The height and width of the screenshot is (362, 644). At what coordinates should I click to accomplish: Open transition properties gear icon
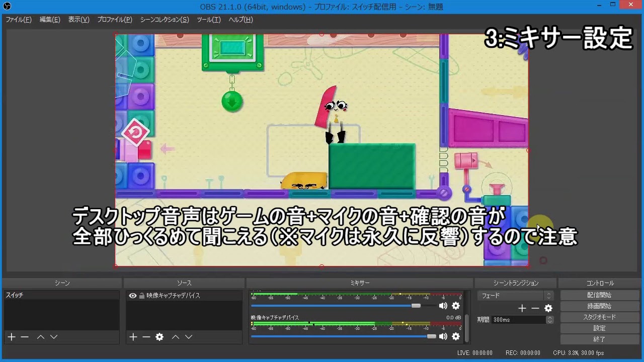pyautogui.click(x=548, y=308)
